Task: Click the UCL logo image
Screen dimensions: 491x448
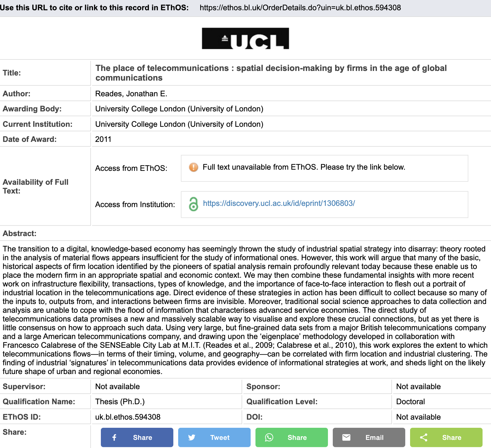Action: pyautogui.click(x=245, y=38)
